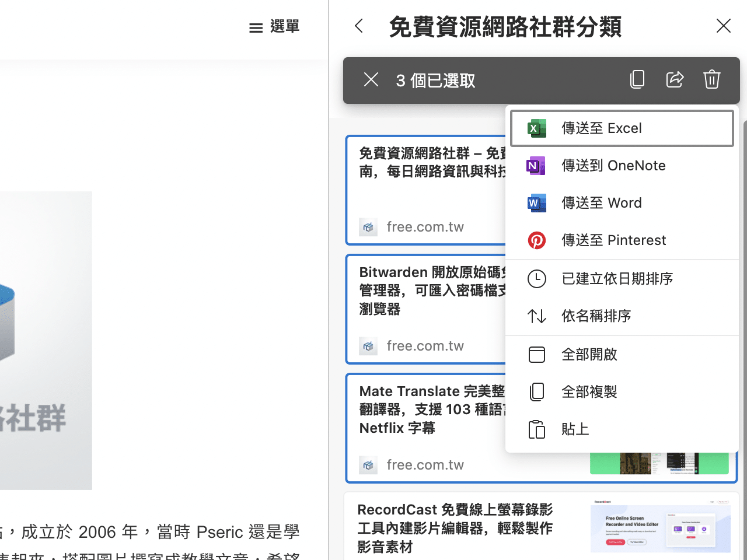Delete selected items with the trash icon

click(712, 79)
